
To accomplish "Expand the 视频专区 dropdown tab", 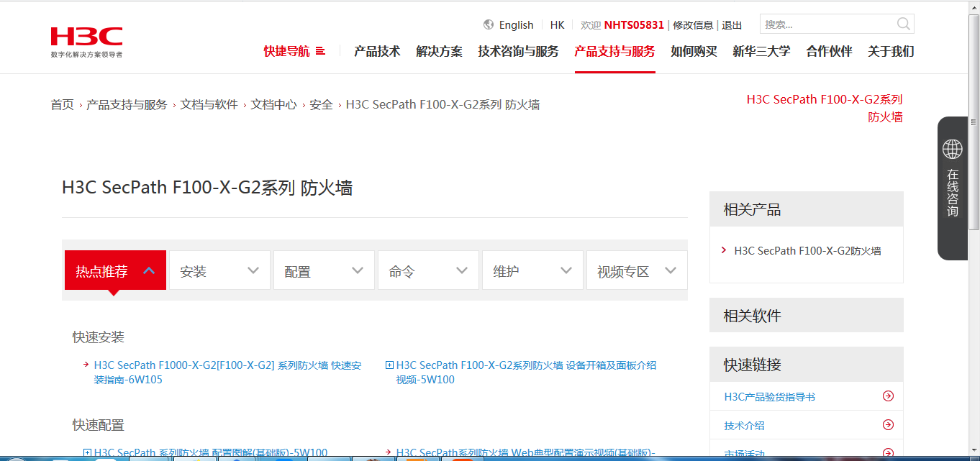I will point(637,270).
